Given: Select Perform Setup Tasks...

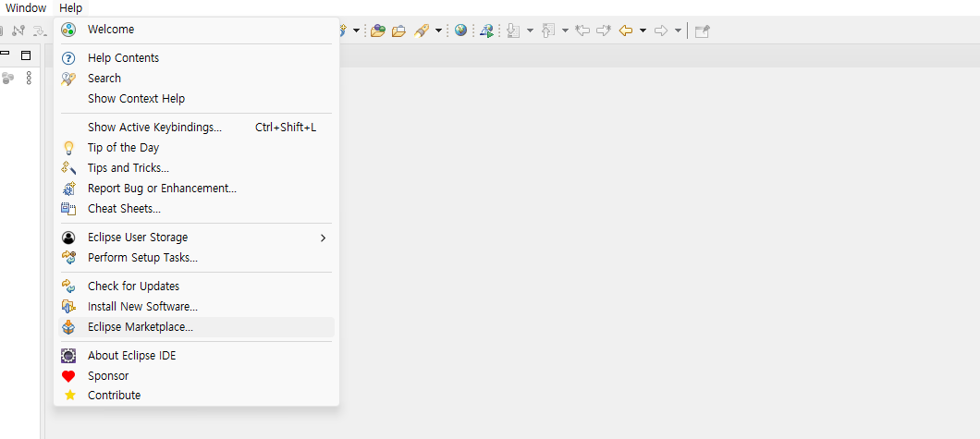Looking at the screenshot, I should 196,257.
